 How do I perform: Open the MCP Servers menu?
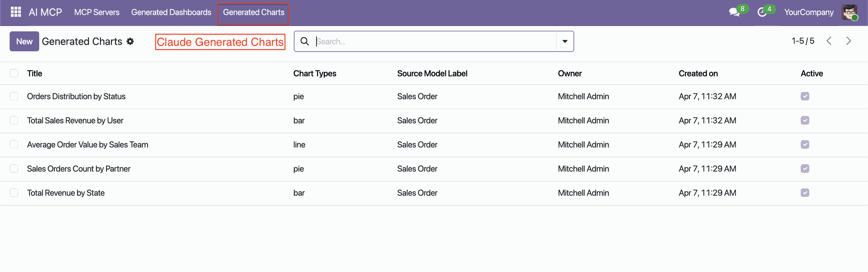[x=97, y=12]
